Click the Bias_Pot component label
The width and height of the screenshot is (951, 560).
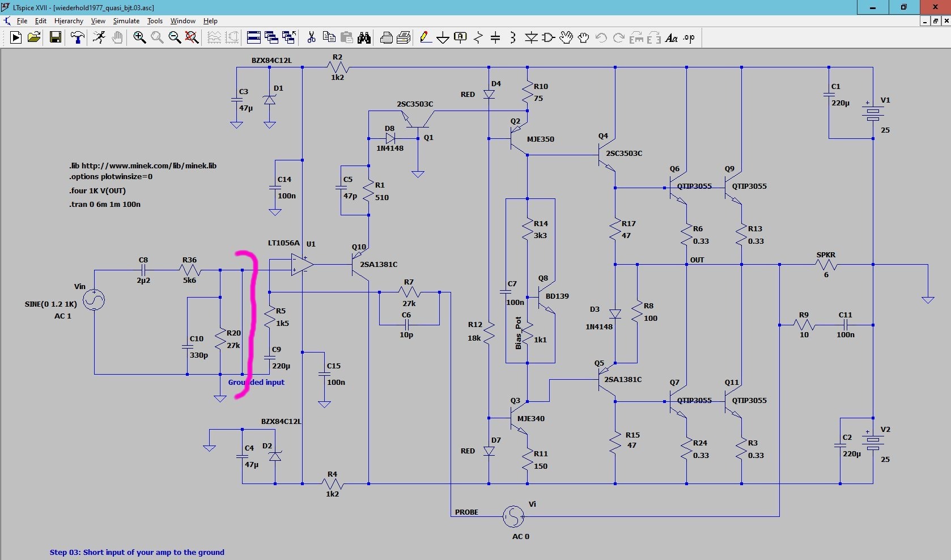tap(518, 333)
